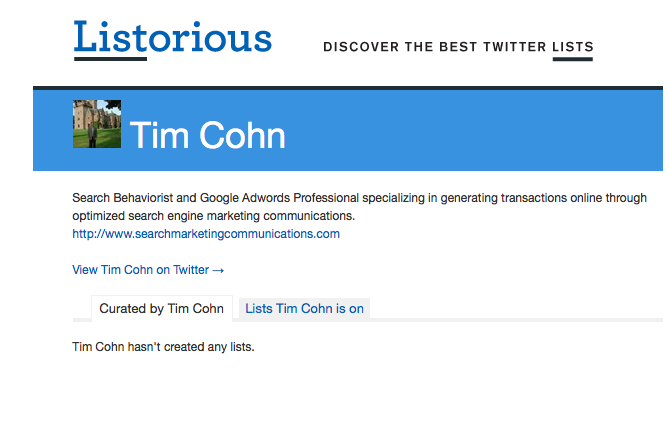Open the Lists Tim Cohn is on tab
This screenshot has height=438, width=669.
point(304,309)
